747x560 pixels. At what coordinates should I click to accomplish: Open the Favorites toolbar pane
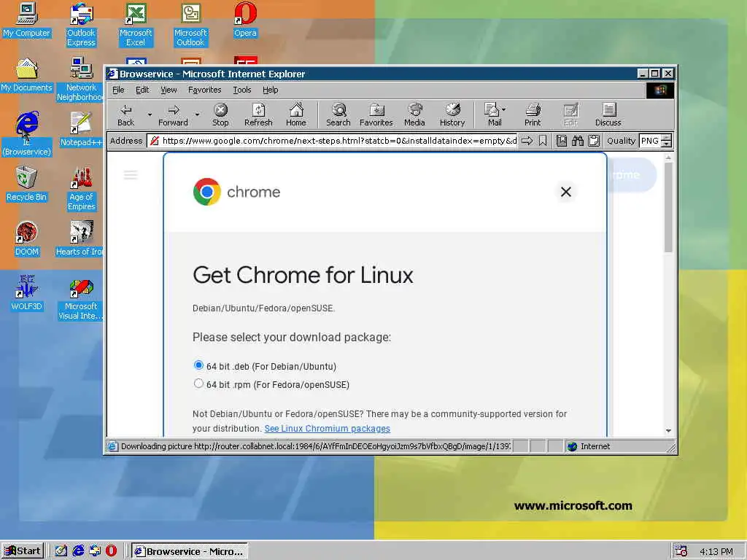376,114
